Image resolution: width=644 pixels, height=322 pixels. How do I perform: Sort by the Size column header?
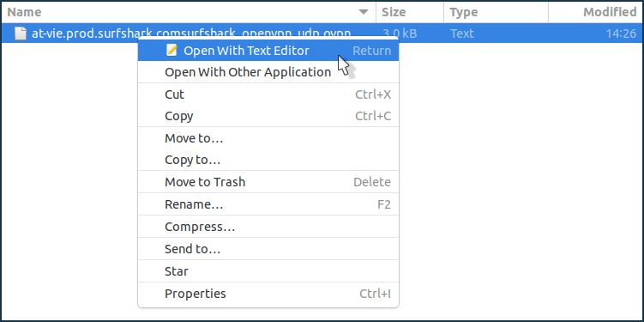pos(410,12)
